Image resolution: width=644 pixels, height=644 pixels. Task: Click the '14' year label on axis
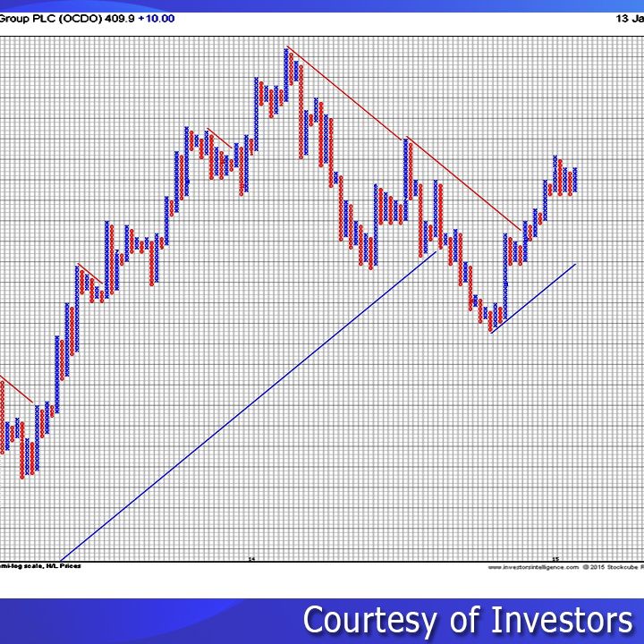point(251,559)
